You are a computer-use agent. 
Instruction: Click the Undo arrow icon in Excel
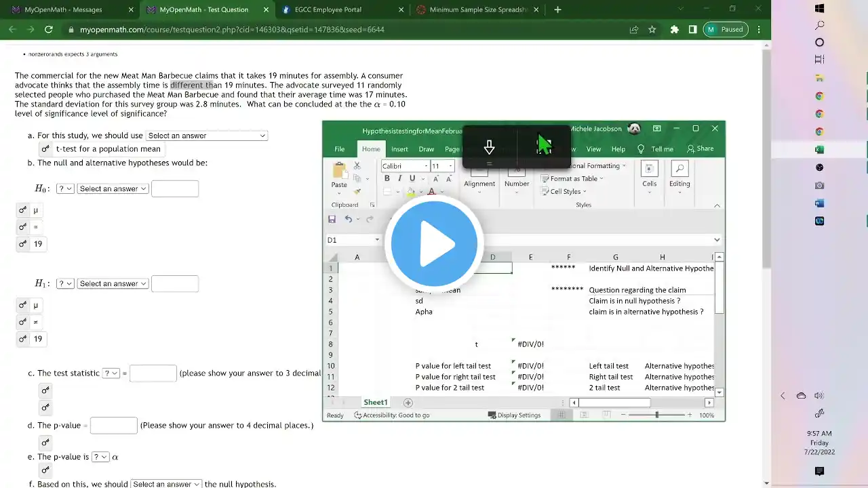[x=348, y=219]
